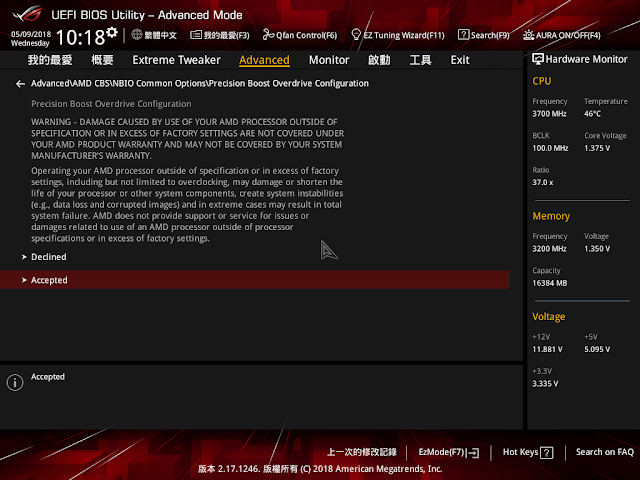
Task: Click the Search question mark icon
Action: pyautogui.click(x=463, y=35)
